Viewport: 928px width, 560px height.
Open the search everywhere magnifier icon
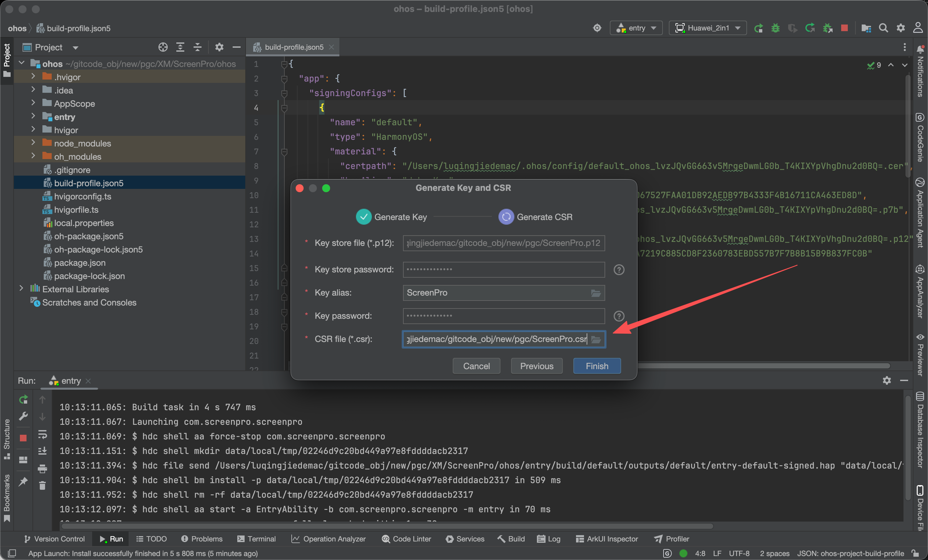(x=884, y=28)
